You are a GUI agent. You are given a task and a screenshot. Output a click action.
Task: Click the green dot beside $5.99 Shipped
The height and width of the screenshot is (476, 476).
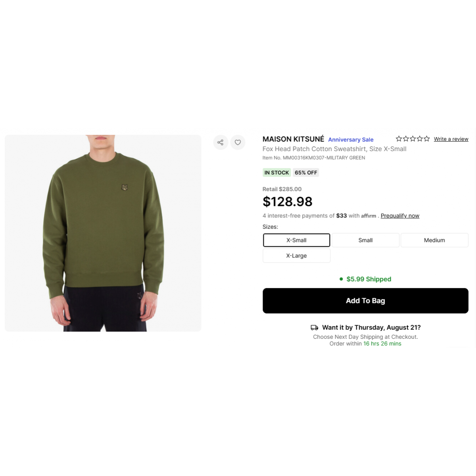point(341,279)
